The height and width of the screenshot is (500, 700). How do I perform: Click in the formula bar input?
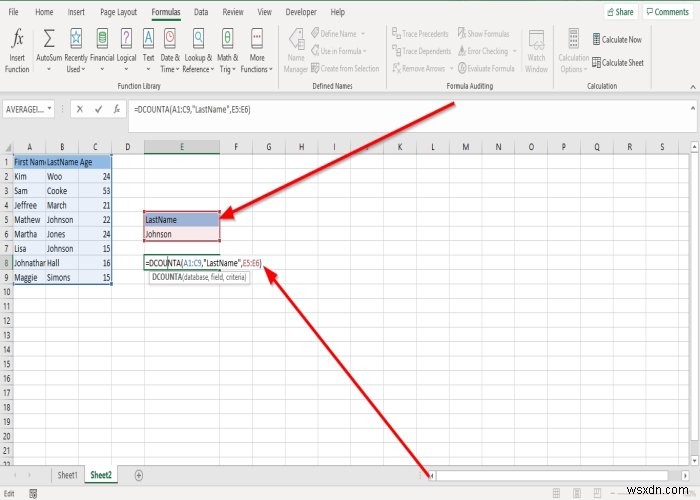(408, 116)
